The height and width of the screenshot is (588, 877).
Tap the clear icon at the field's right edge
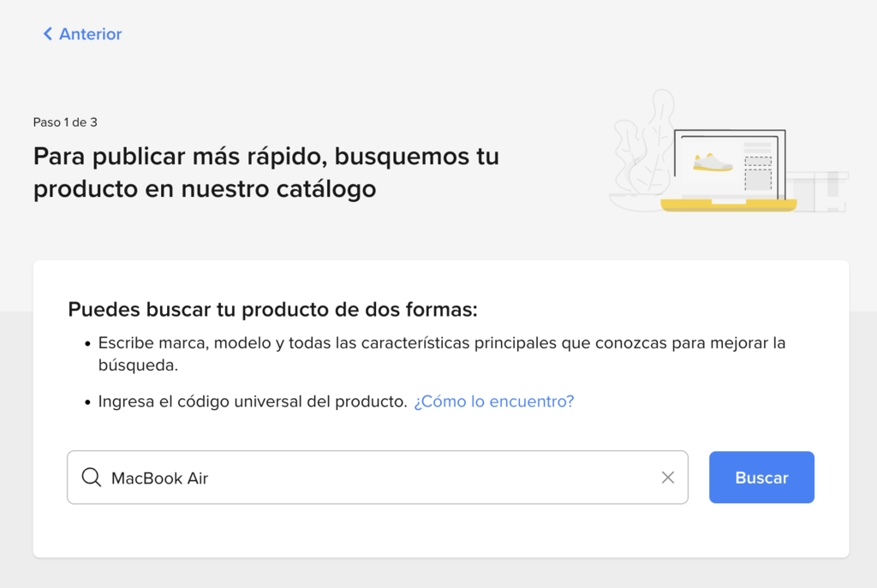pos(667,478)
